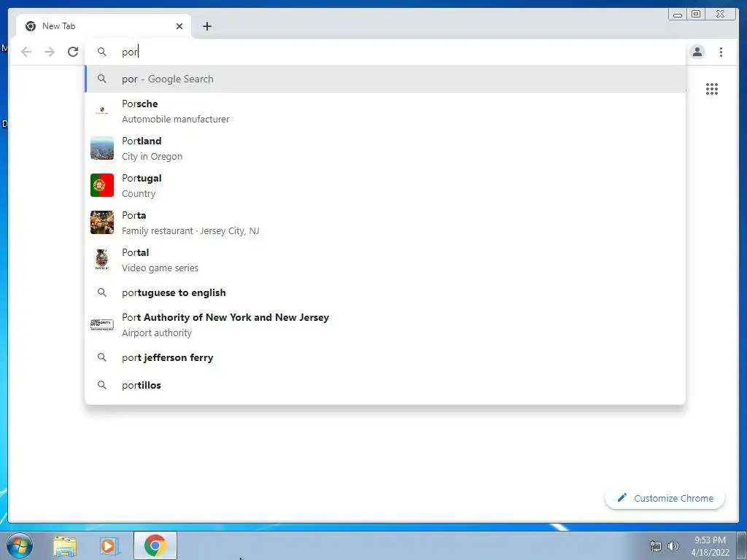Select the New Tab tab
This screenshot has width=747, height=560.
104,26
